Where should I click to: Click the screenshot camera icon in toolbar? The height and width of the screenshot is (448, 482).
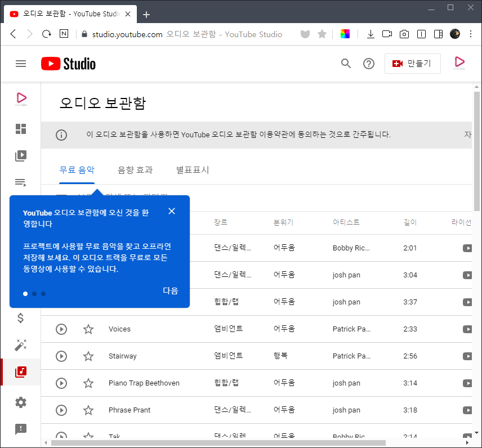(404, 34)
